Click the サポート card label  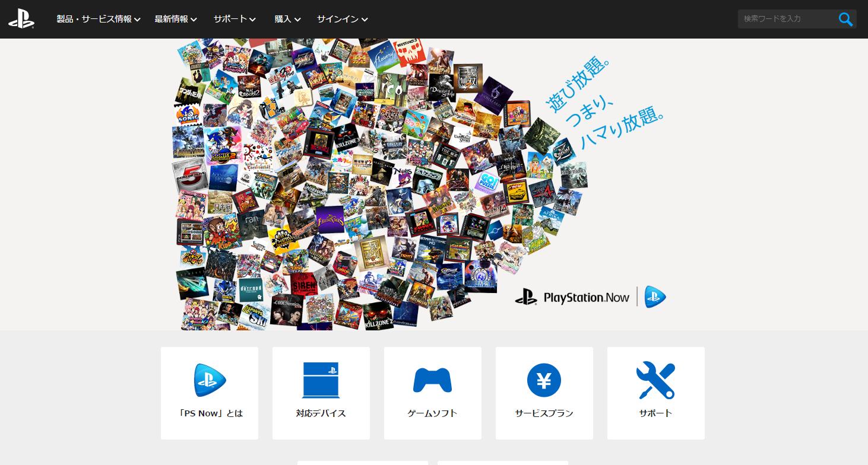pyautogui.click(x=655, y=413)
